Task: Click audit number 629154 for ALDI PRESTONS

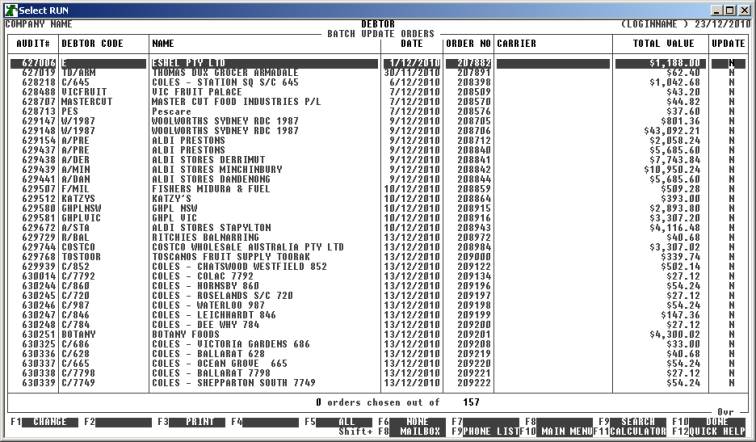Action: [39, 140]
